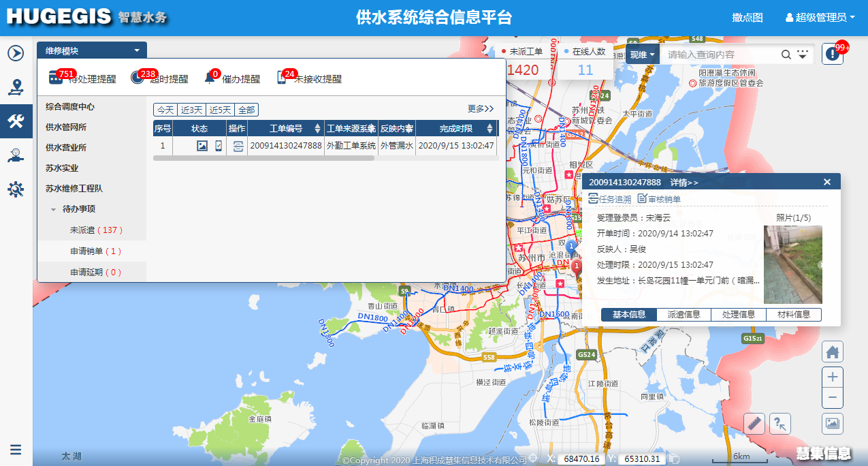
Task: Open the basemap image switcher icon
Action: point(833,423)
